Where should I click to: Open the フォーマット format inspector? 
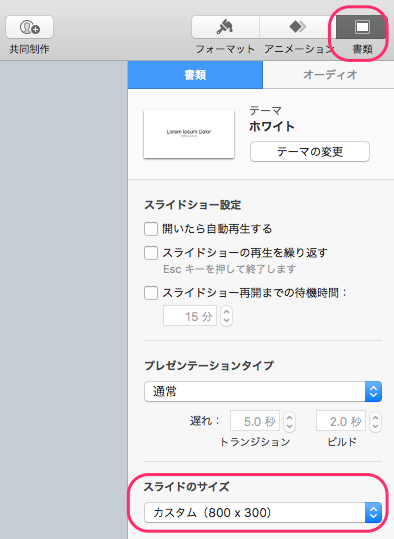pos(225,27)
